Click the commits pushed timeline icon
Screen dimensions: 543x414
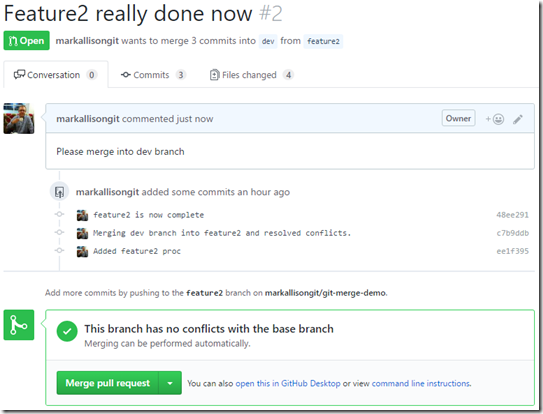coord(60,192)
